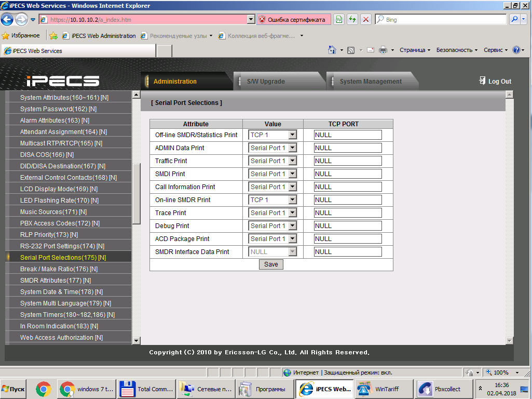Switch to the S/W Upgrade tab
532x399 pixels.
pyautogui.click(x=266, y=82)
